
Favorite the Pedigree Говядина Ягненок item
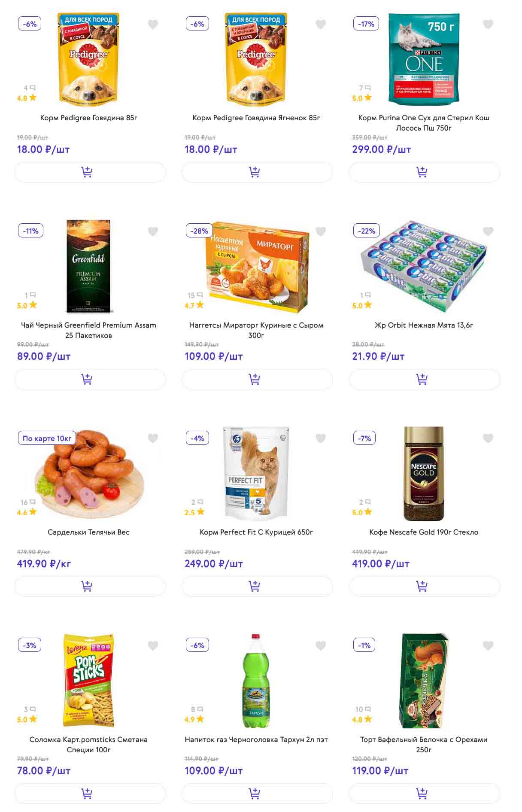pyautogui.click(x=321, y=24)
